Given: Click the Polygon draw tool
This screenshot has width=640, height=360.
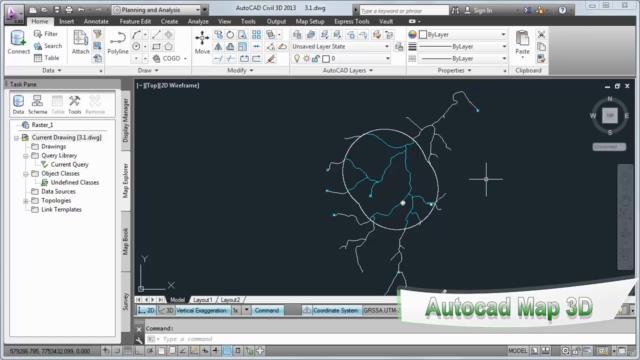Looking at the screenshot, I should pos(168,47).
